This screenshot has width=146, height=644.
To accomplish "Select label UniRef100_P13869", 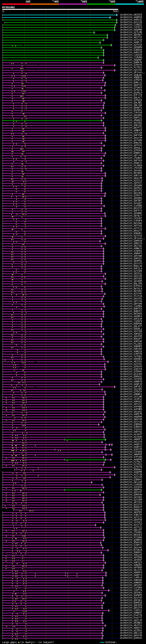I will pyautogui.click(x=131, y=165).
